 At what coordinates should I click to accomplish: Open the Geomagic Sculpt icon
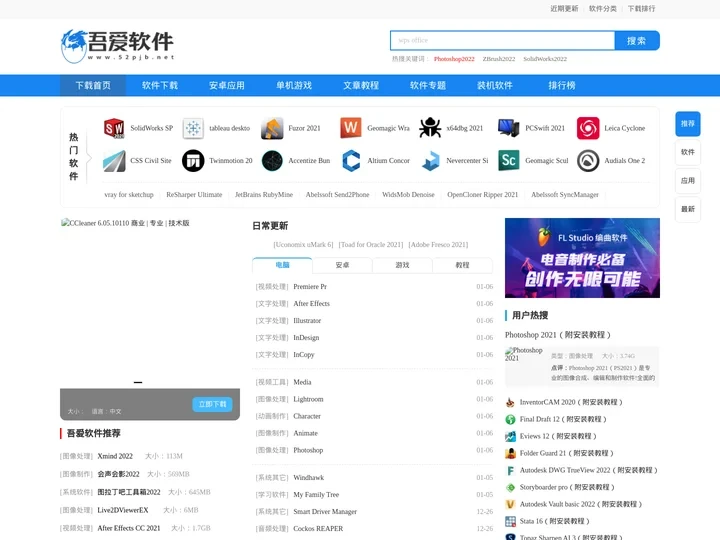pyautogui.click(x=509, y=161)
